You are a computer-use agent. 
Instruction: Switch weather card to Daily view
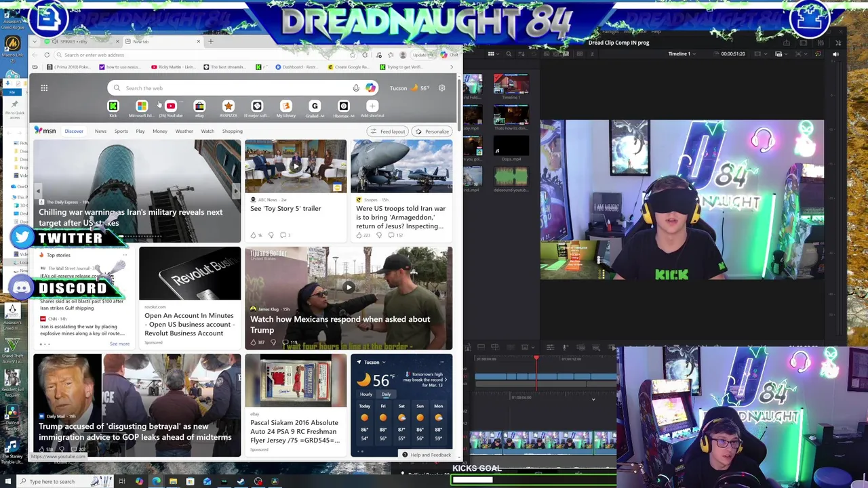(x=386, y=394)
